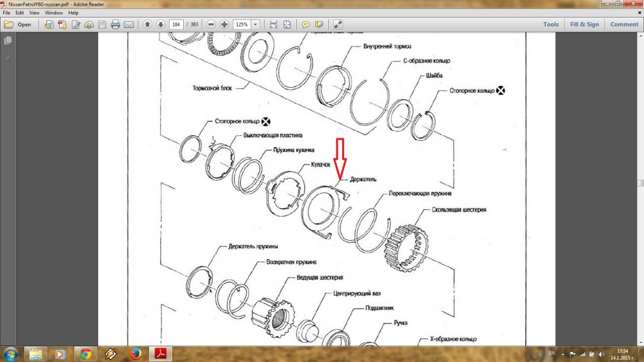The width and height of the screenshot is (644, 362).
Task: Zoom in using the plus button
Action: (x=224, y=25)
